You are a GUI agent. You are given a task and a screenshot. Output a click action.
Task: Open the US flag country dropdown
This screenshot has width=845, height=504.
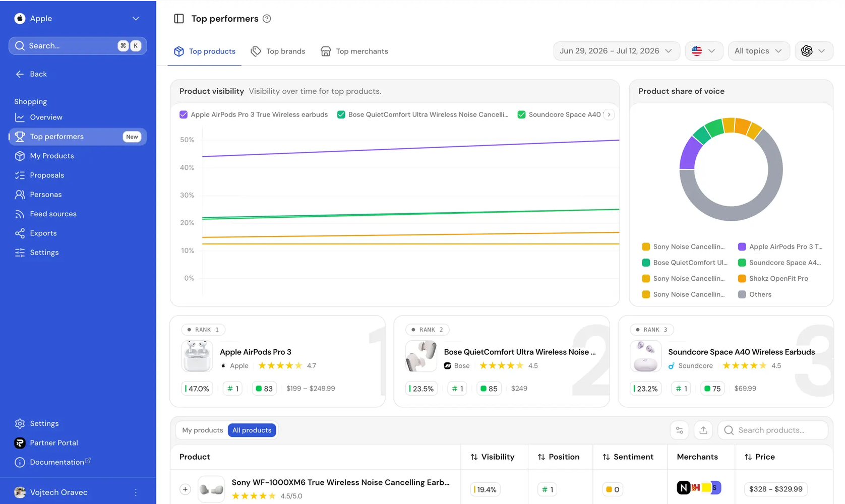(x=704, y=51)
